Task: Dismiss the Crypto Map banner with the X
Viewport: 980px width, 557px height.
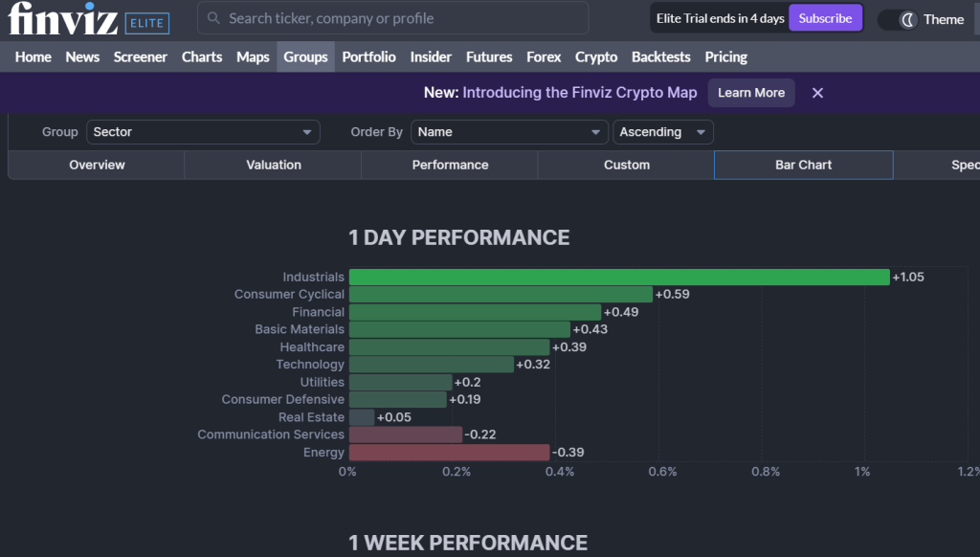Action: tap(816, 92)
